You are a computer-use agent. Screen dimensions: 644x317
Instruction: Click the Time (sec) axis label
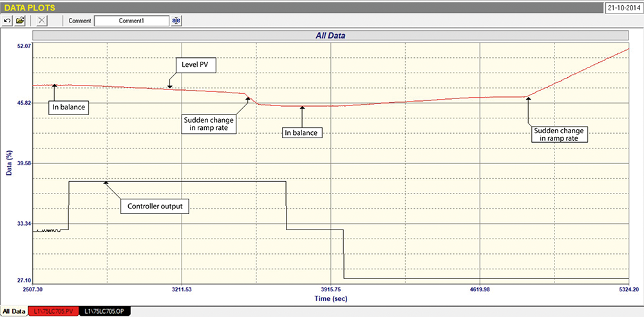tap(331, 298)
